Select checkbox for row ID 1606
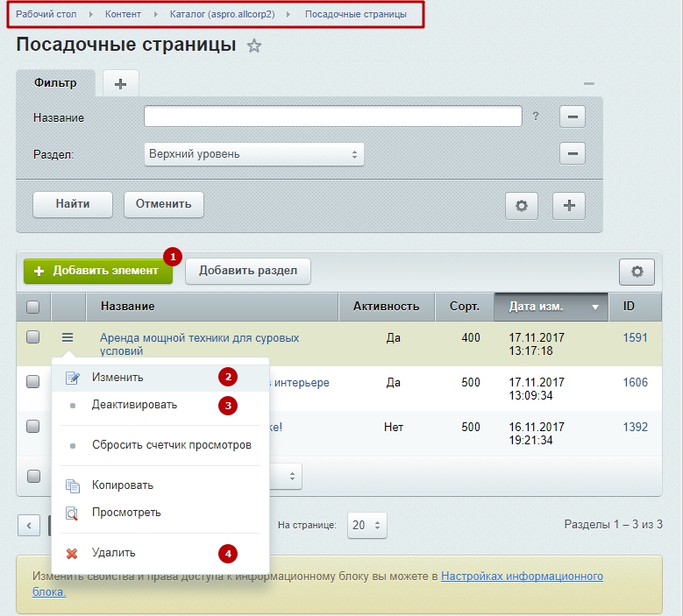Screen dimensions: 683x616 coord(33,382)
